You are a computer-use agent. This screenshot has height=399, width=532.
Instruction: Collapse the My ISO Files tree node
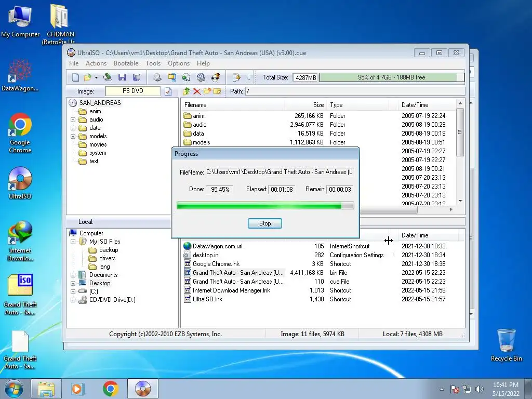[73, 242]
